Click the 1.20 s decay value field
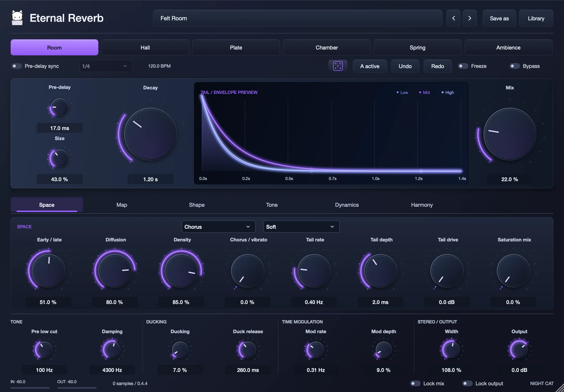Screen dimensions: 564x392 [x=151, y=179]
